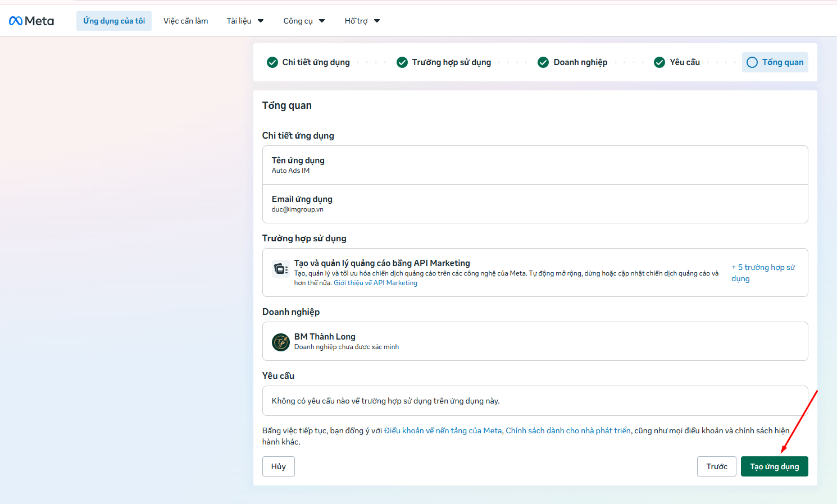Click the Hủy button

279,466
